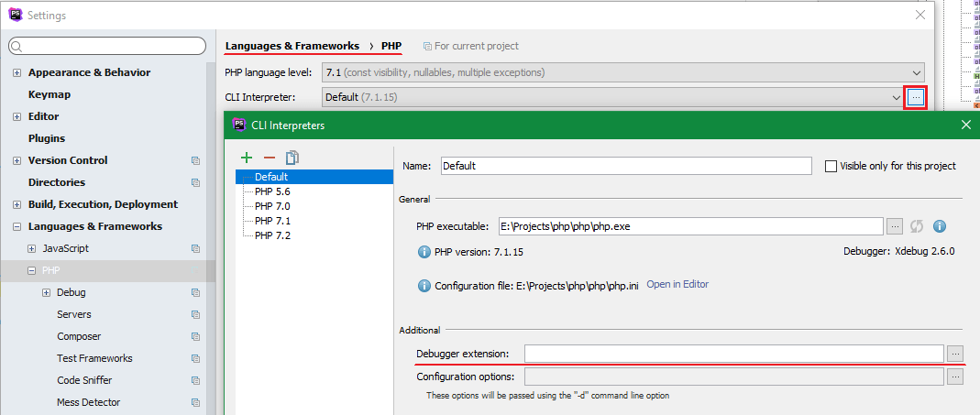Click the Open in Editor link
The height and width of the screenshot is (415, 980).
(x=677, y=284)
